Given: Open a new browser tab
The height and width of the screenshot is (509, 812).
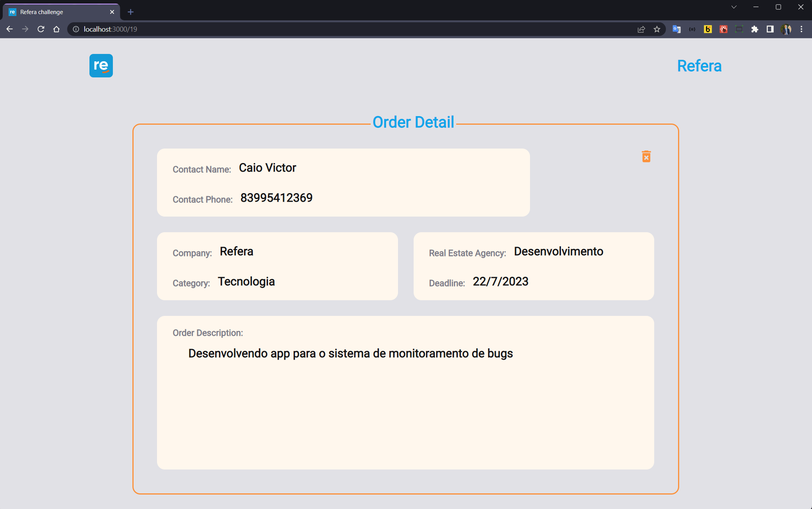Looking at the screenshot, I should 130,12.
